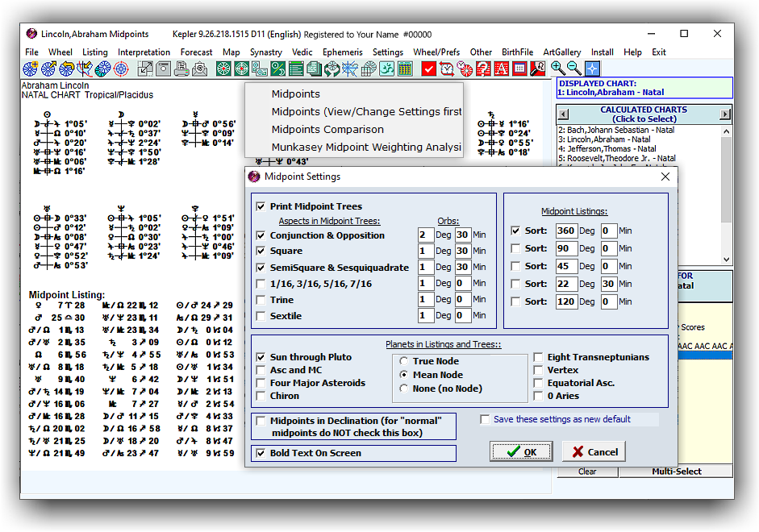Click the resize window toolbar icon
Screen dimensions: 759x532
pos(145,69)
